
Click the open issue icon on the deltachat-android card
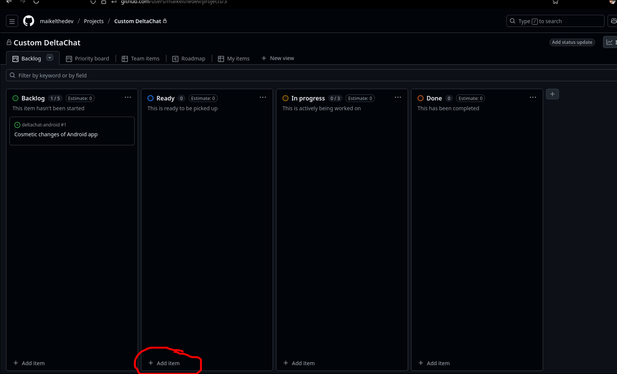pyautogui.click(x=17, y=125)
